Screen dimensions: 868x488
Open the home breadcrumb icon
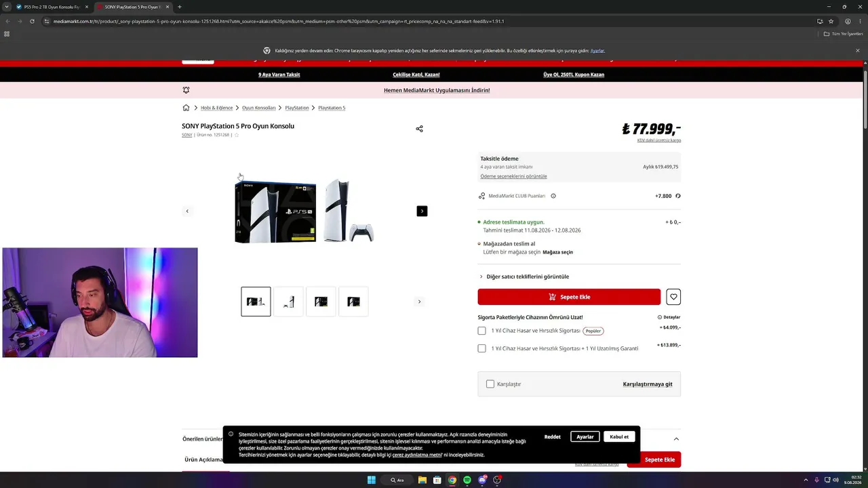186,108
